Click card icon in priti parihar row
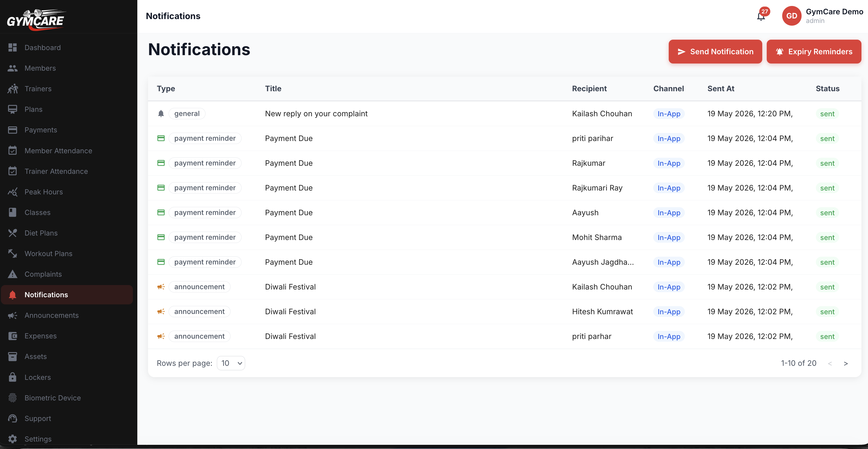 click(x=161, y=138)
